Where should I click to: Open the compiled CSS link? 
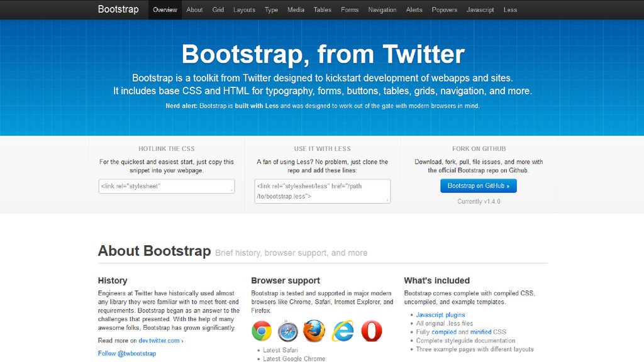pos(443,332)
